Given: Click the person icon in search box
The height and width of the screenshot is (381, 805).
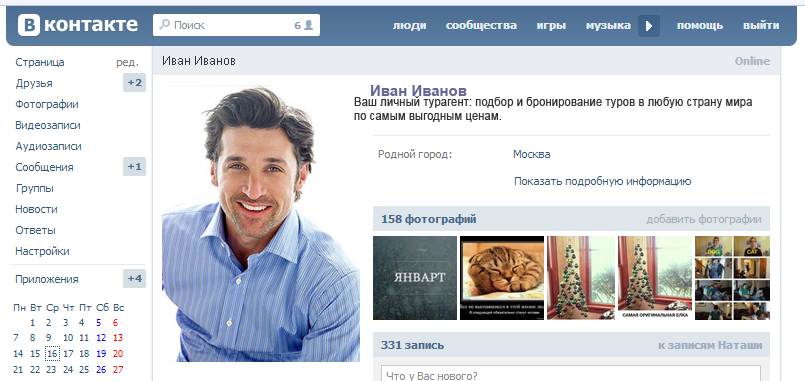Looking at the screenshot, I should tap(309, 25).
